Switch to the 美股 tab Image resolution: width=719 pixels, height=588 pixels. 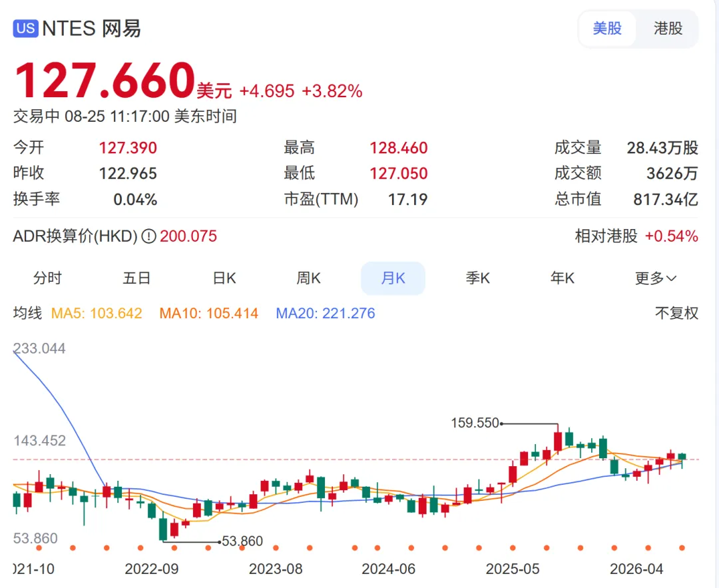point(607,29)
